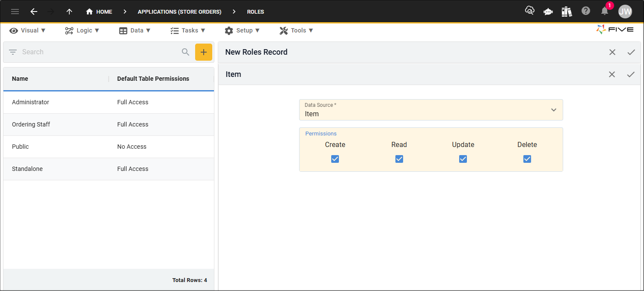This screenshot has width=644, height=291.
Task: Open help using the question mark icon
Action: click(x=586, y=11)
